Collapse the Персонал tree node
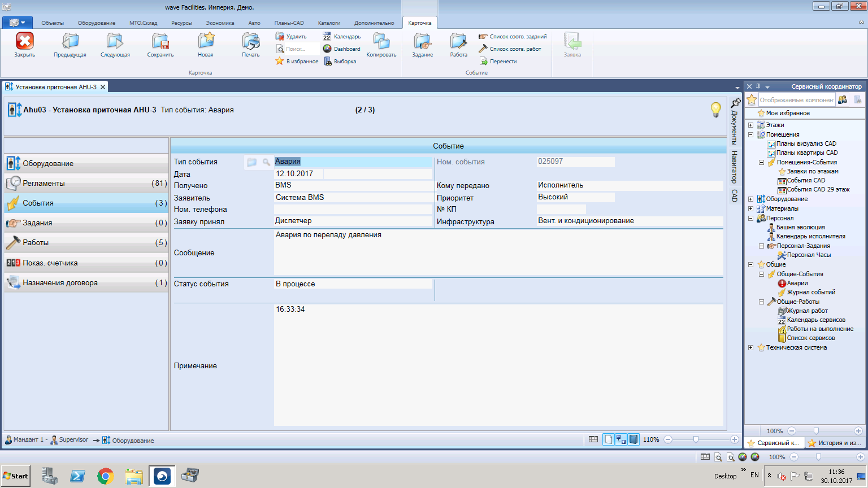The image size is (868, 488). click(750, 218)
